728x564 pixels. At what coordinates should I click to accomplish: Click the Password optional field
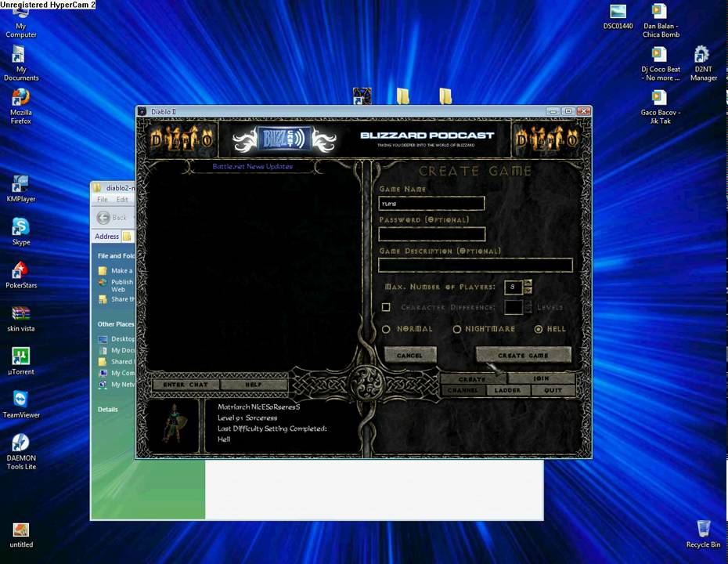[432, 234]
